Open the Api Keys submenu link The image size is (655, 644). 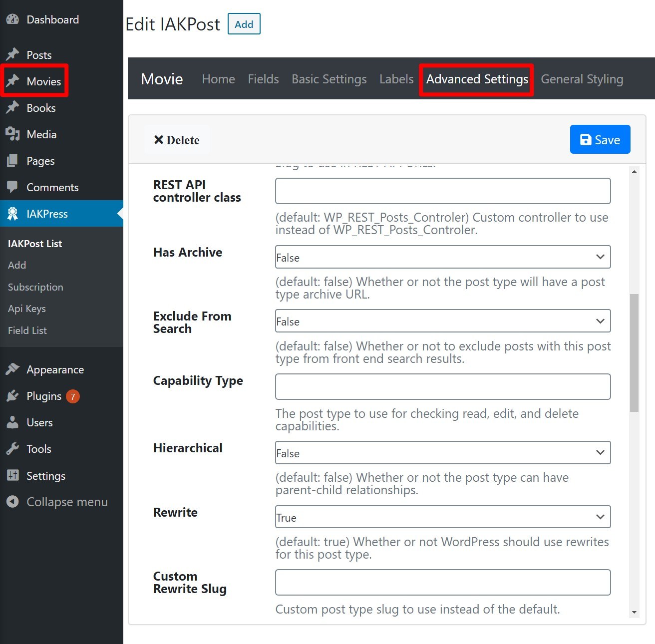click(27, 309)
